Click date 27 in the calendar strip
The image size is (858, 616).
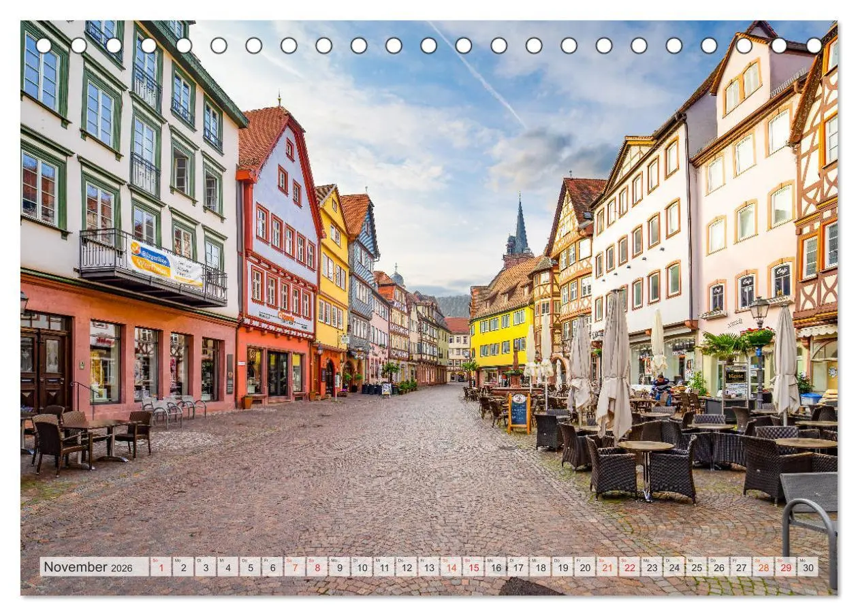741,567
